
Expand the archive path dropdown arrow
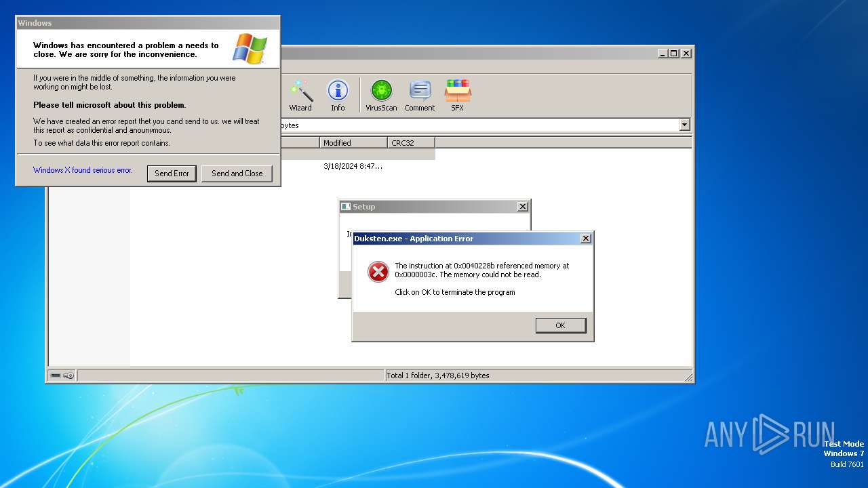(684, 125)
